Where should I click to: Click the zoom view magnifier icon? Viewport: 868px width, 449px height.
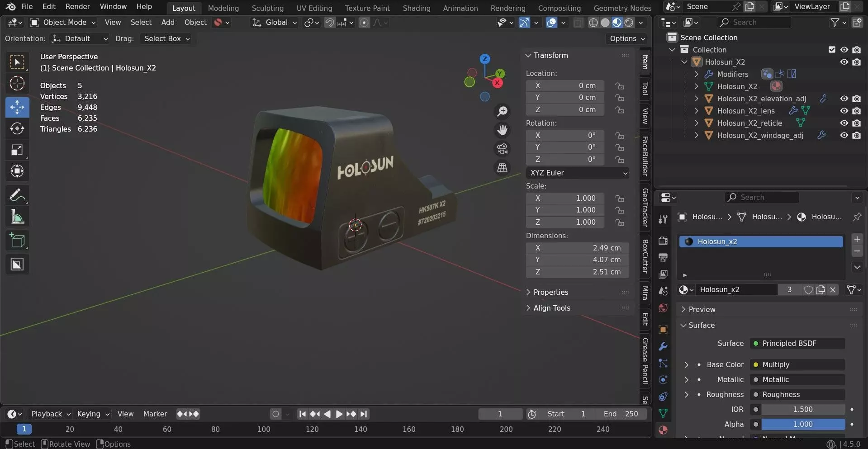pyautogui.click(x=502, y=111)
